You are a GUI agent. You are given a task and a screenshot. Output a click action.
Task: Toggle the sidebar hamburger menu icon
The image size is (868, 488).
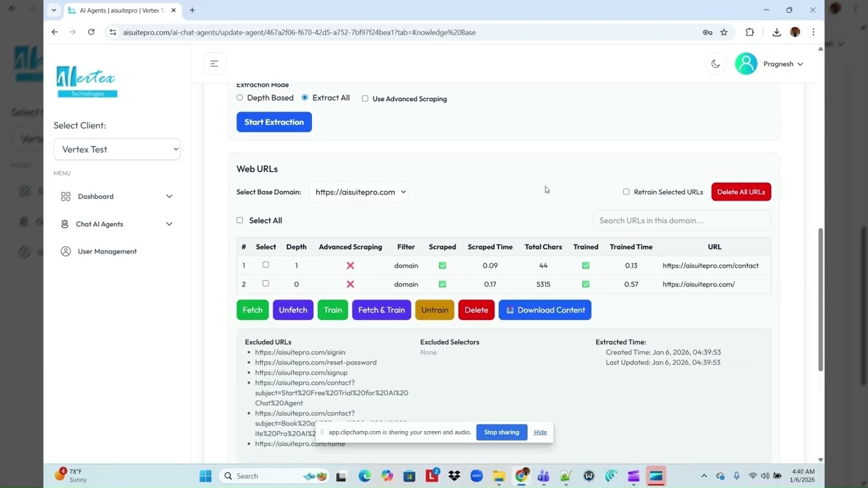tap(214, 64)
